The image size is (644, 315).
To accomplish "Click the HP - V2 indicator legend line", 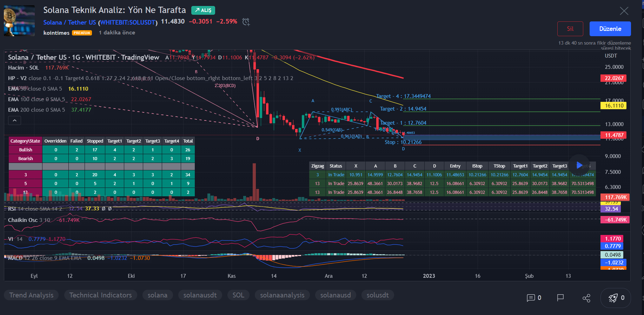I will [151, 78].
